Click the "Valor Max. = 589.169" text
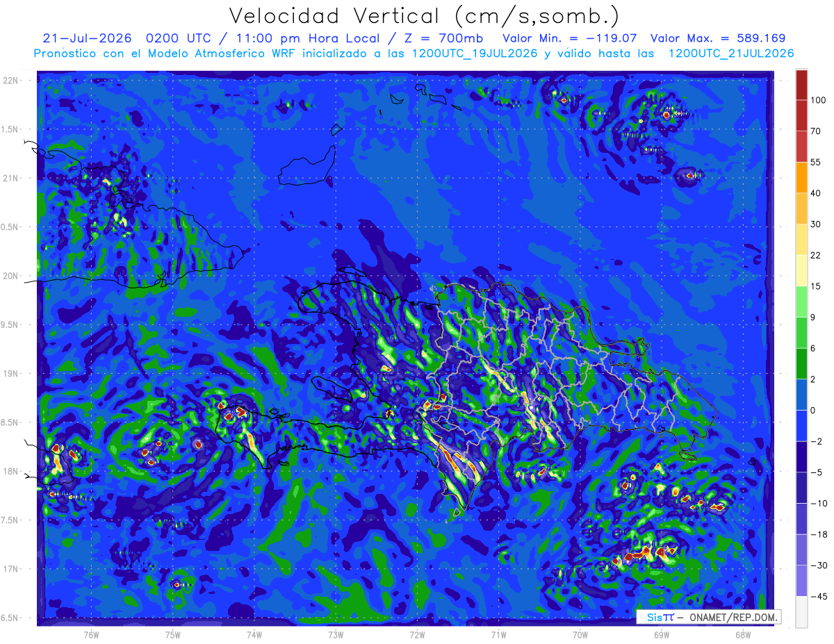Screen dimensions: 834x644 coord(718,38)
